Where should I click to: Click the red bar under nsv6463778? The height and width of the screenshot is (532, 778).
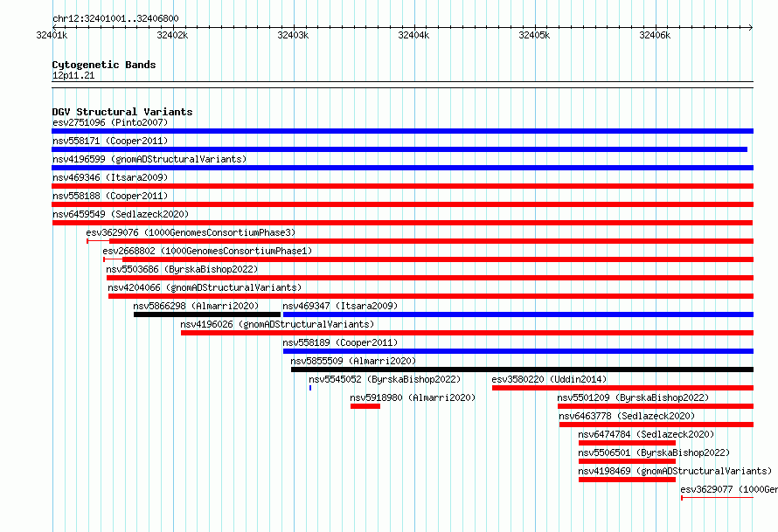(x=656, y=425)
